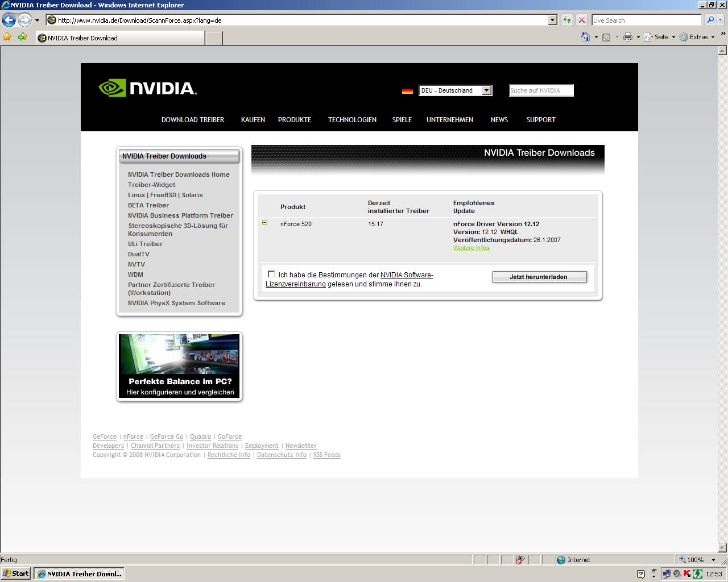Click the privacy report eye icon in status bar
The image size is (728, 582).
(x=520, y=560)
